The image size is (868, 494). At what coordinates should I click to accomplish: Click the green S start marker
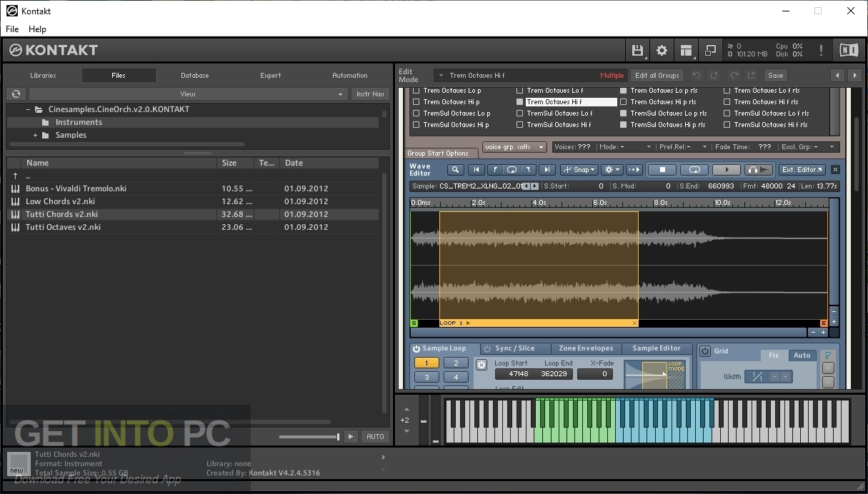pyautogui.click(x=414, y=323)
